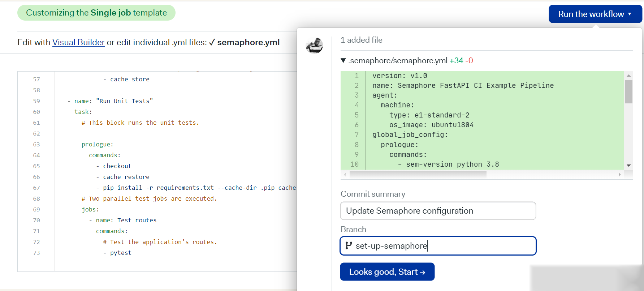Click the 'pip install -r requirements.txt' line
644x291 pixels.
[x=196, y=188]
